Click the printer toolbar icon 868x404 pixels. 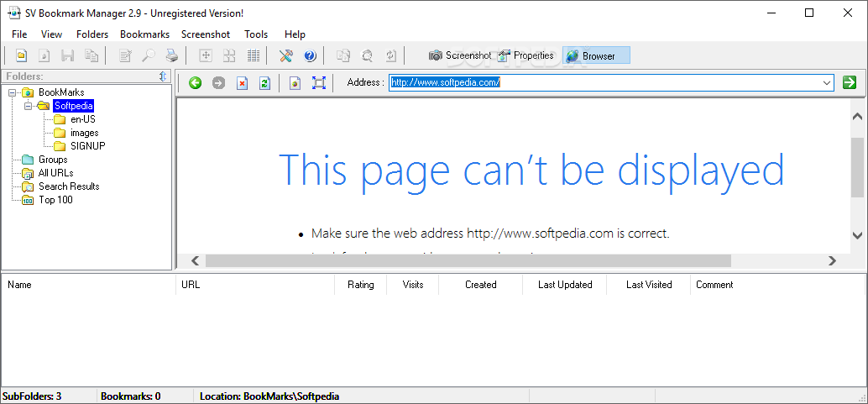click(x=172, y=55)
